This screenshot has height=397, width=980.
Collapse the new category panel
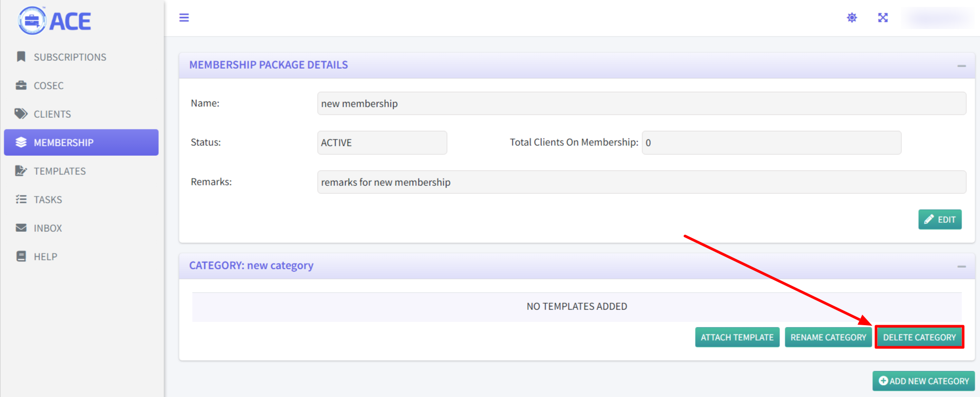pos(962,267)
